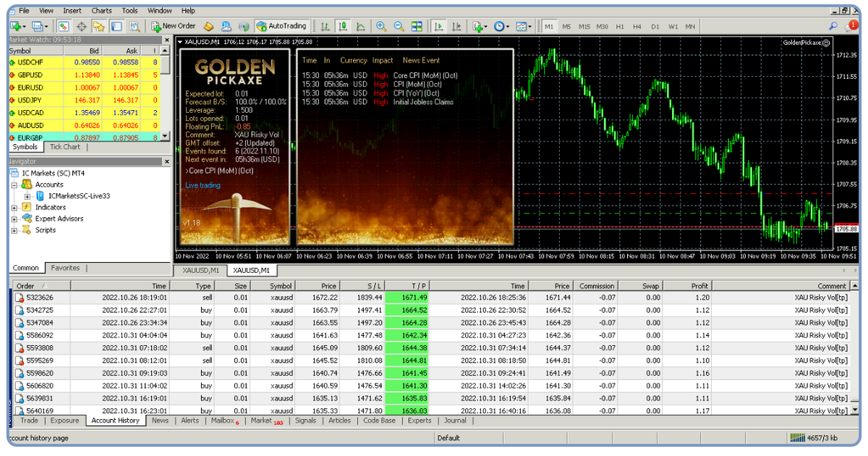Tile the open chart windows

[x=417, y=25]
